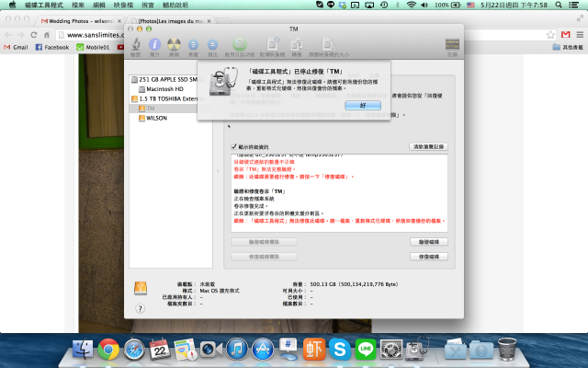Open Calendar from the Dock

pos(160,350)
